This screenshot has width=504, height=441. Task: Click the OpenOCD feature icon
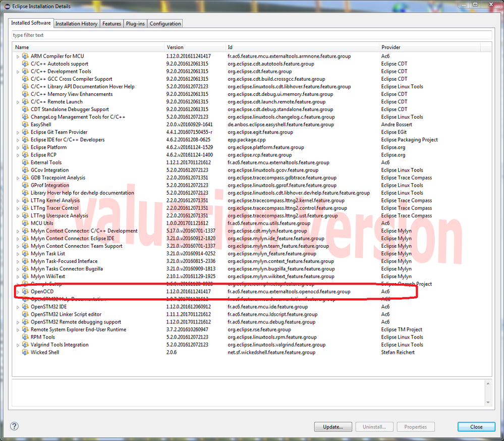point(25,292)
